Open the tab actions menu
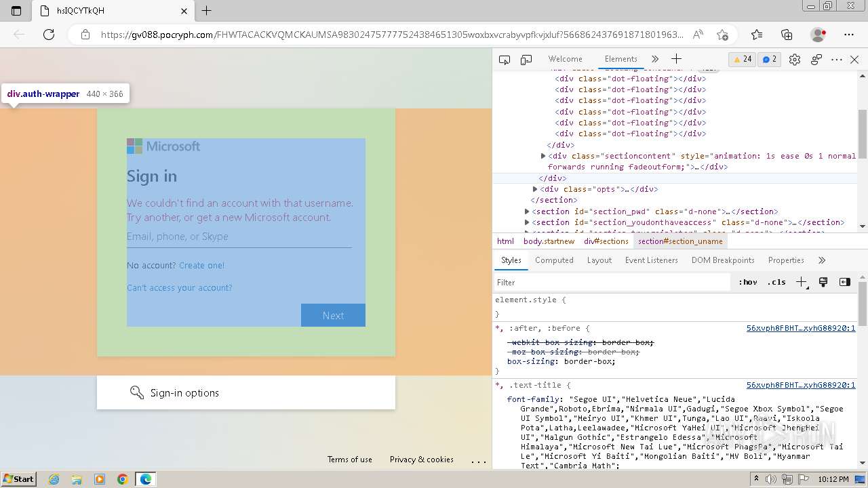This screenshot has height=488, width=868. 16,11
